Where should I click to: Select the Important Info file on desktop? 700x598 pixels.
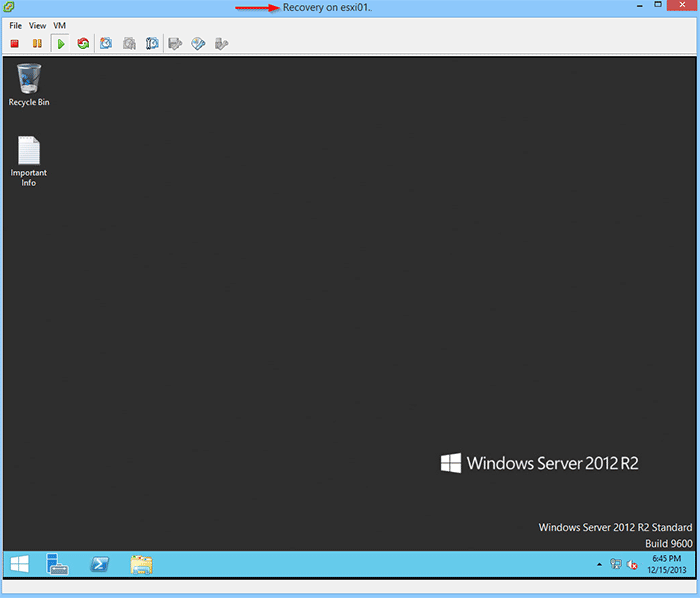(x=29, y=161)
